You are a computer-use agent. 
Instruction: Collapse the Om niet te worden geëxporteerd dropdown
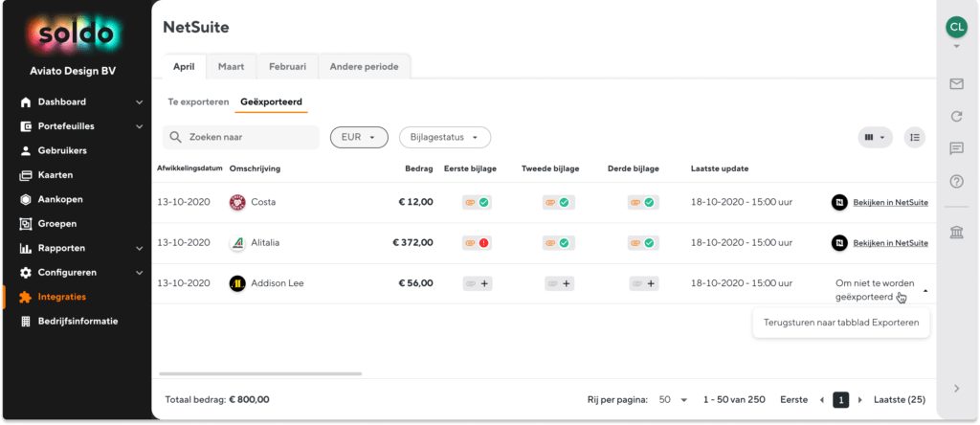pos(925,291)
